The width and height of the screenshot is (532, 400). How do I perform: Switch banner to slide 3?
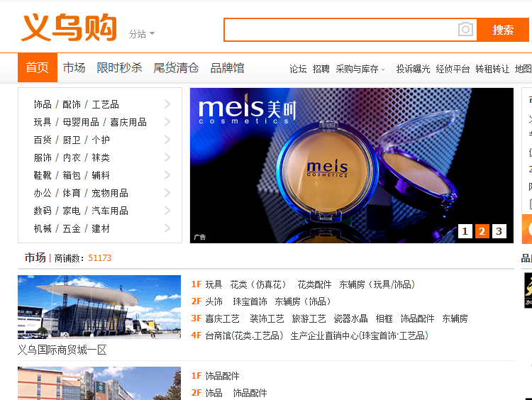(499, 231)
